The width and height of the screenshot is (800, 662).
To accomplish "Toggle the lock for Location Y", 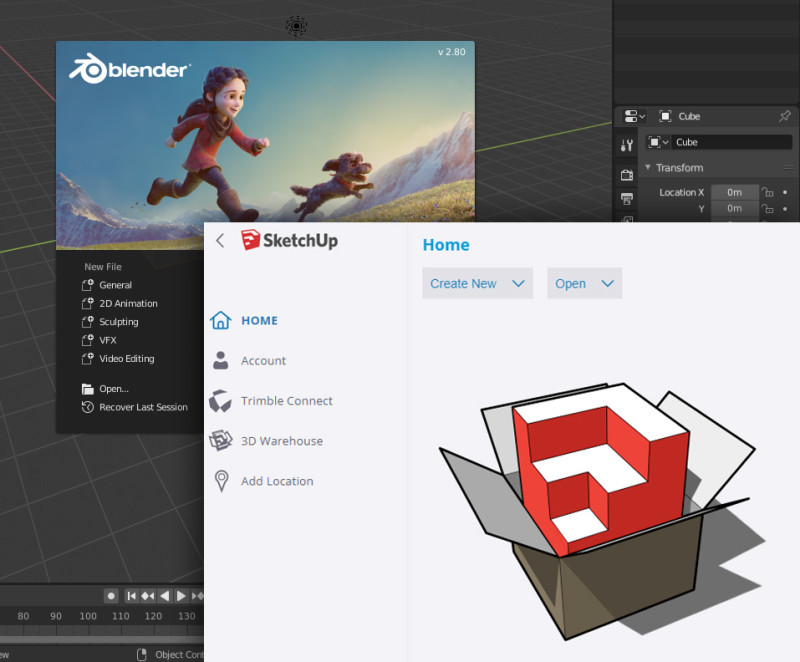I will click(x=767, y=208).
